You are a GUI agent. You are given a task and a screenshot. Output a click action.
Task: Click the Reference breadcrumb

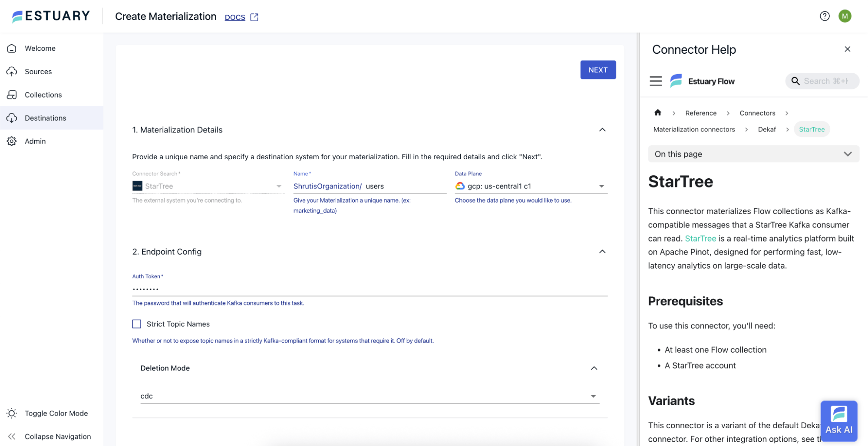point(701,113)
